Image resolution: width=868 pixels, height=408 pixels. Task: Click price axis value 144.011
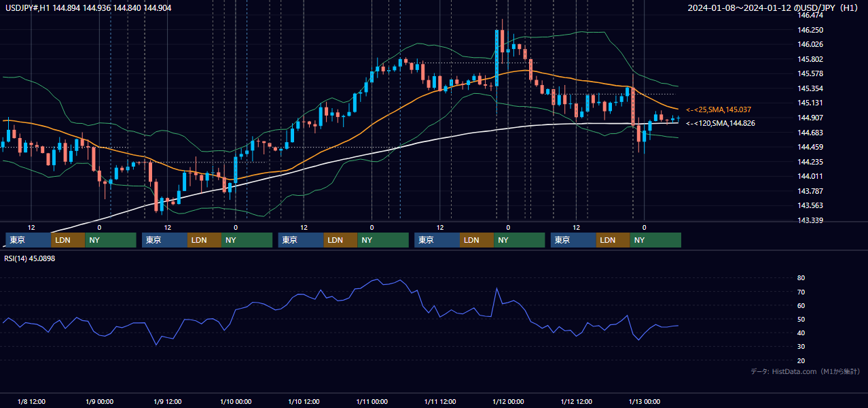pyautogui.click(x=811, y=176)
